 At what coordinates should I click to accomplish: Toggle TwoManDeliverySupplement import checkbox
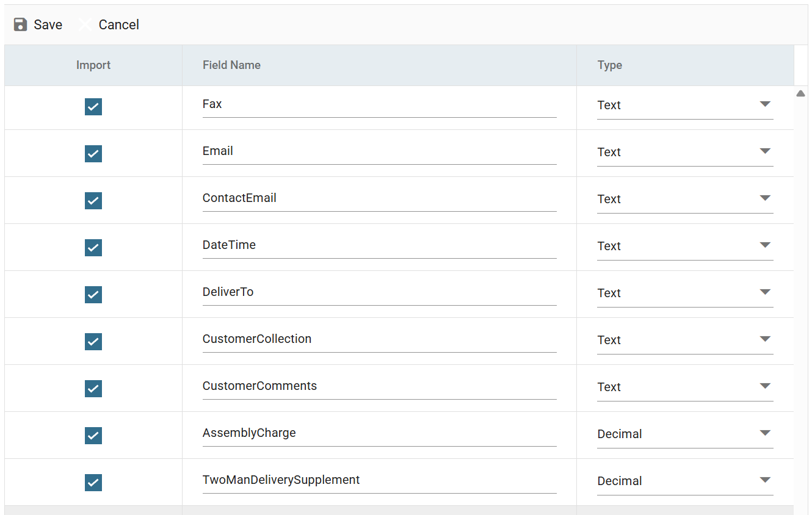tap(93, 483)
